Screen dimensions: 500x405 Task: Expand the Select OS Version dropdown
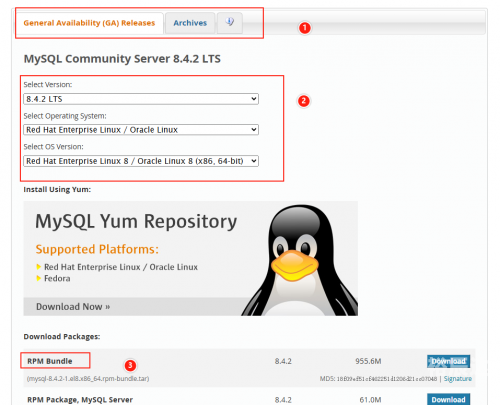(x=141, y=161)
